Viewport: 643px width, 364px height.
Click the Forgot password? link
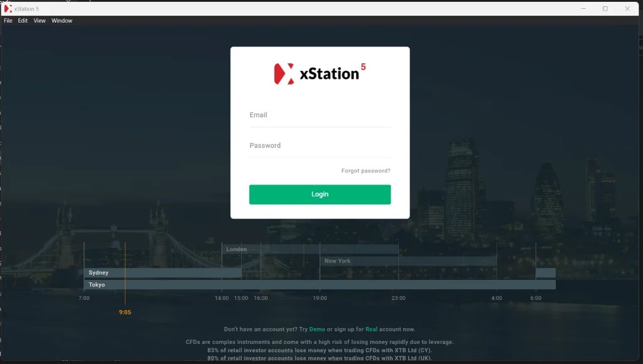point(366,171)
